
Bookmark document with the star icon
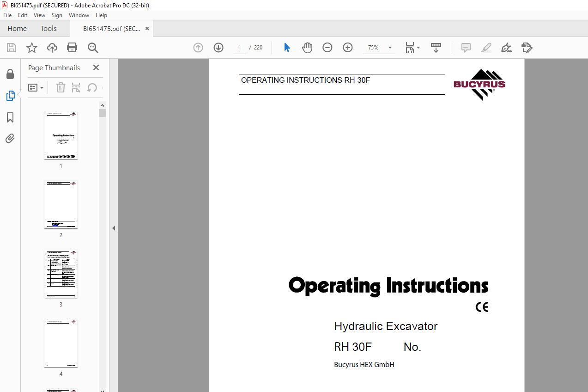[31, 48]
